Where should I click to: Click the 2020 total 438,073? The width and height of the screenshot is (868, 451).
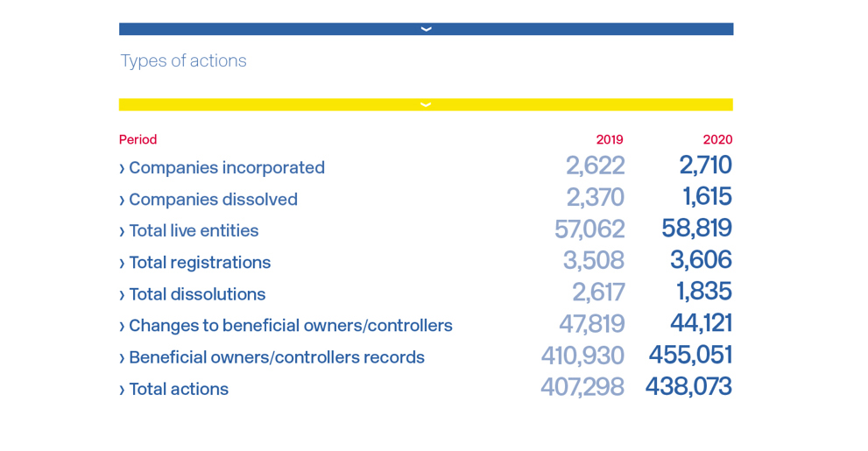pos(688,386)
